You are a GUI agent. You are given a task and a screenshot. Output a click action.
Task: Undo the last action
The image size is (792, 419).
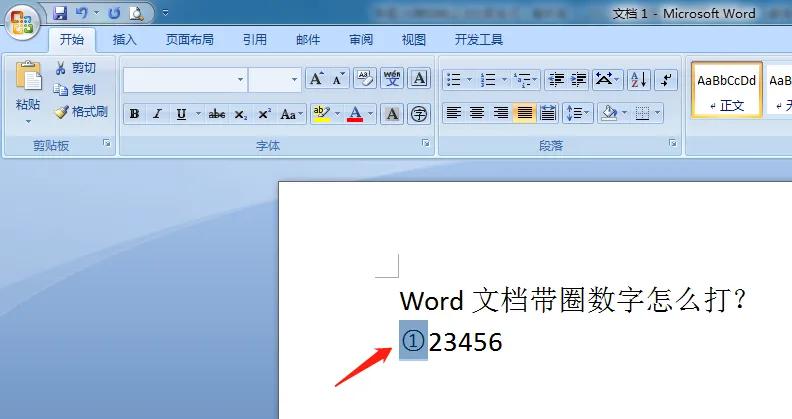tap(81, 13)
